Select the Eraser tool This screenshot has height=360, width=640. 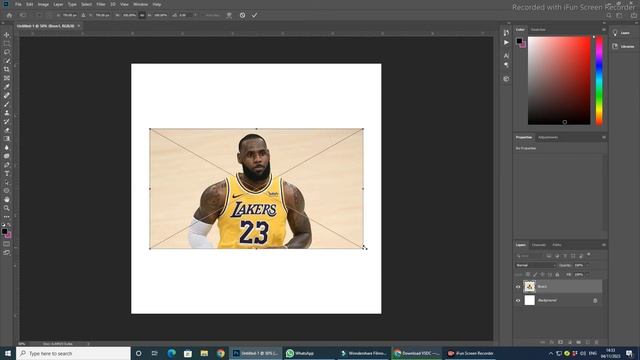pos(7,130)
